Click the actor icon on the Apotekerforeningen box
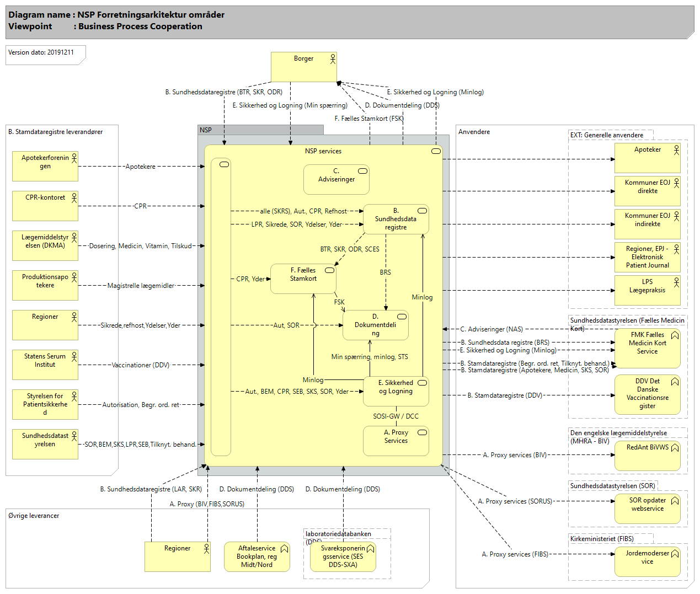The width and height of the screenshot is (700, 594). 74,158
